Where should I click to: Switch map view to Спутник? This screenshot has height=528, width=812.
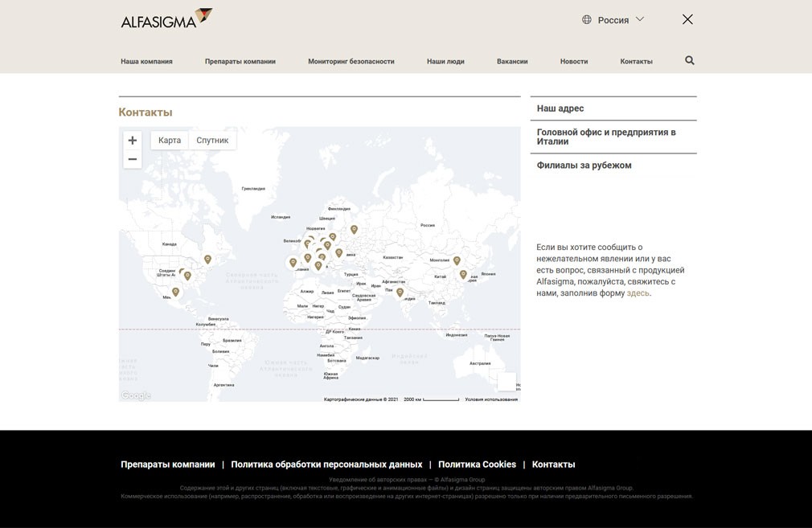pyautogui.click(x=211, y=140)
